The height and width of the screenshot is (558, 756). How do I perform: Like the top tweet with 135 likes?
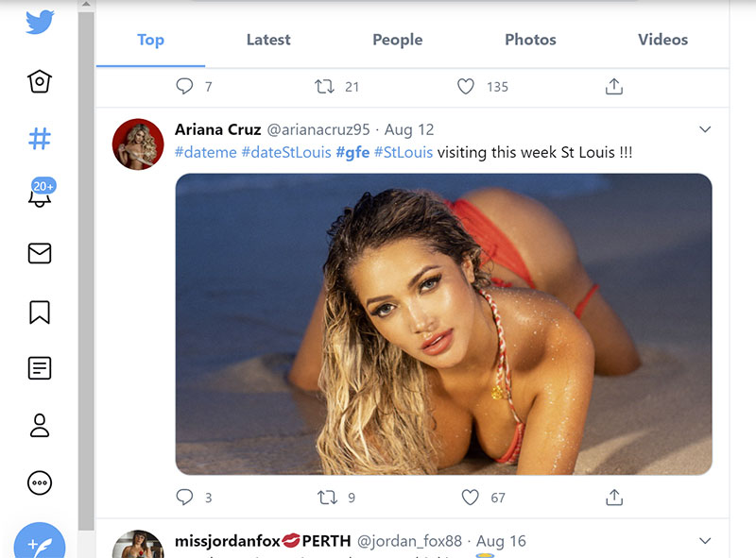(x=466, y=87)
